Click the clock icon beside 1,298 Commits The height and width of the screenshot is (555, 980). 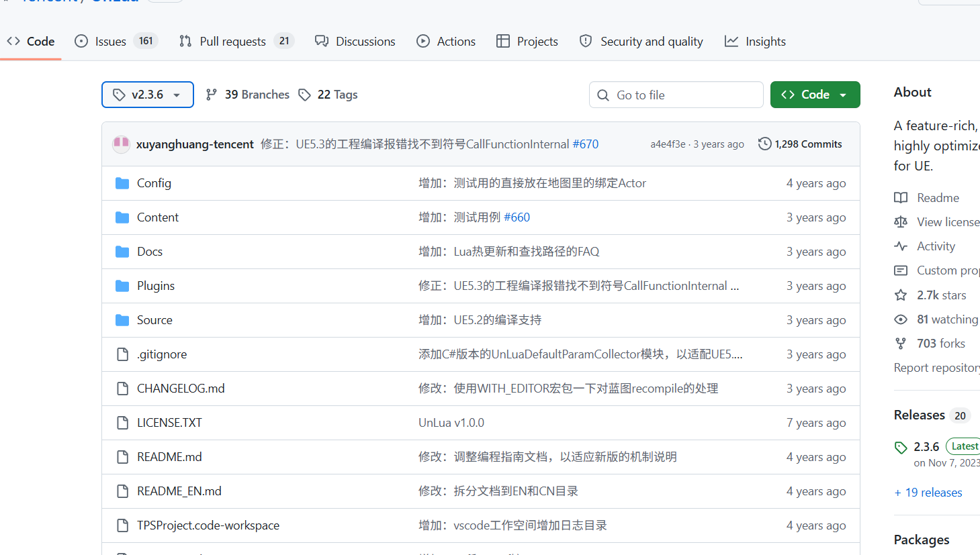[764, 144]
